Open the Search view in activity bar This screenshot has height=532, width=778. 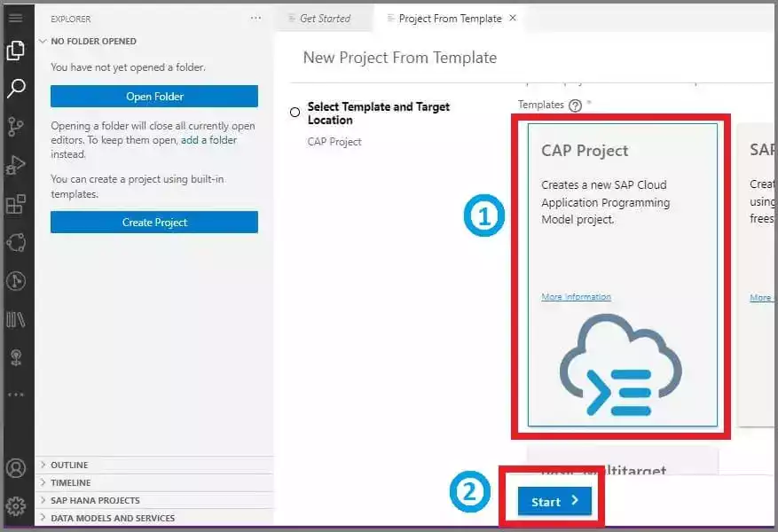[x=16, y=89]
